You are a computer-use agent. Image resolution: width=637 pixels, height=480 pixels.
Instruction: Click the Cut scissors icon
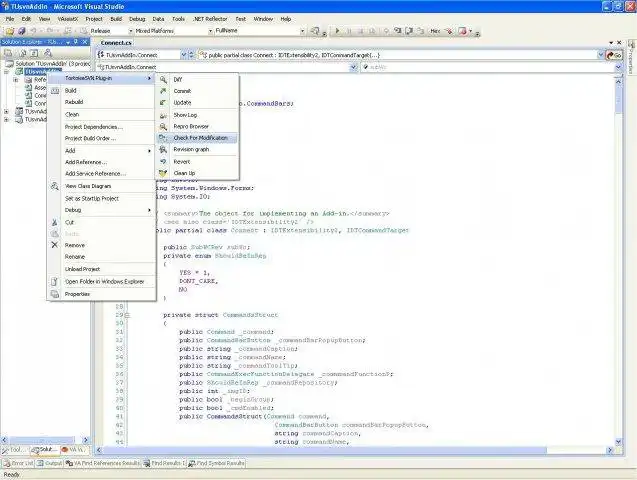(55, 222)
